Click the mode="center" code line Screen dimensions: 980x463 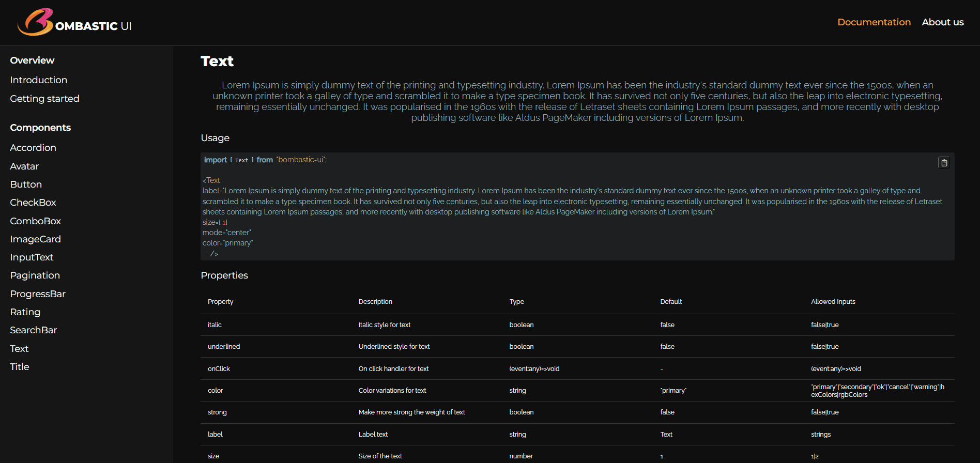[227, 233]
